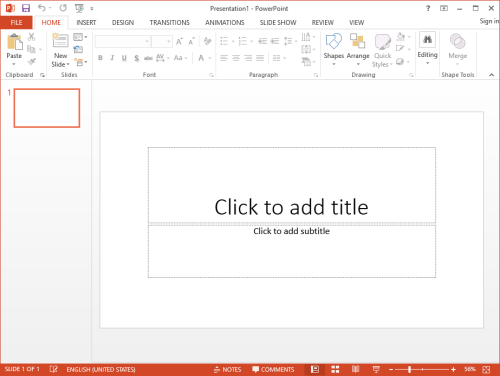Switch to the SLIDE SHOW tab

278,22
